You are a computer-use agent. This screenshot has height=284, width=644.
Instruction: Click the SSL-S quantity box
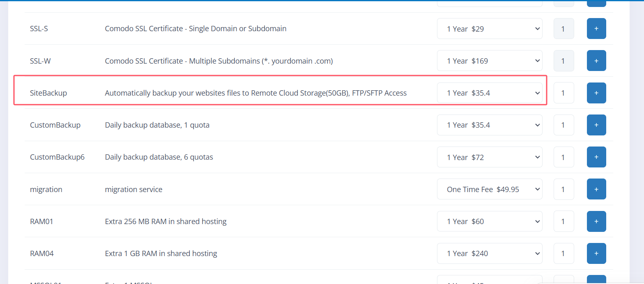pos(563,29)
